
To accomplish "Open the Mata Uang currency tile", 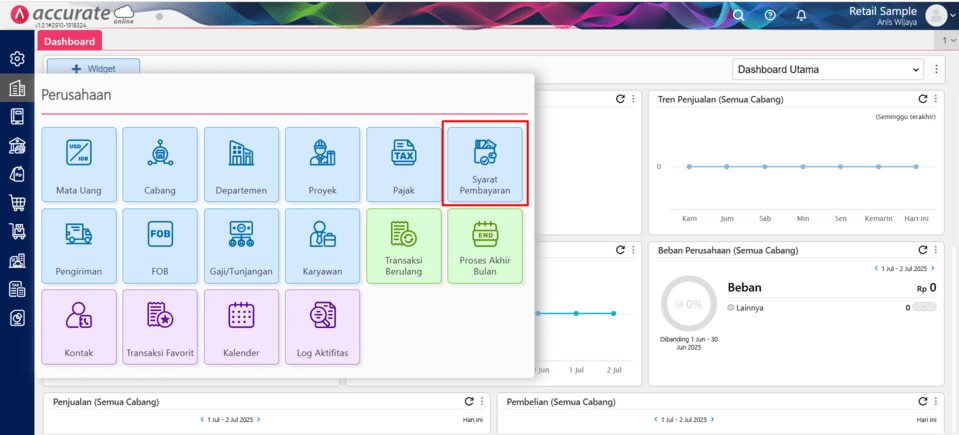I will coord(79,163).
